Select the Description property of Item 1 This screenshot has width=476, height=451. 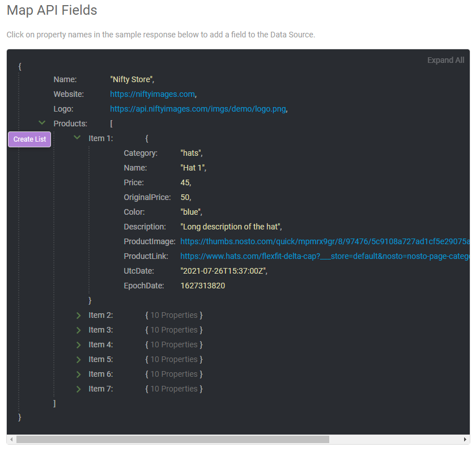click(144, 226)
